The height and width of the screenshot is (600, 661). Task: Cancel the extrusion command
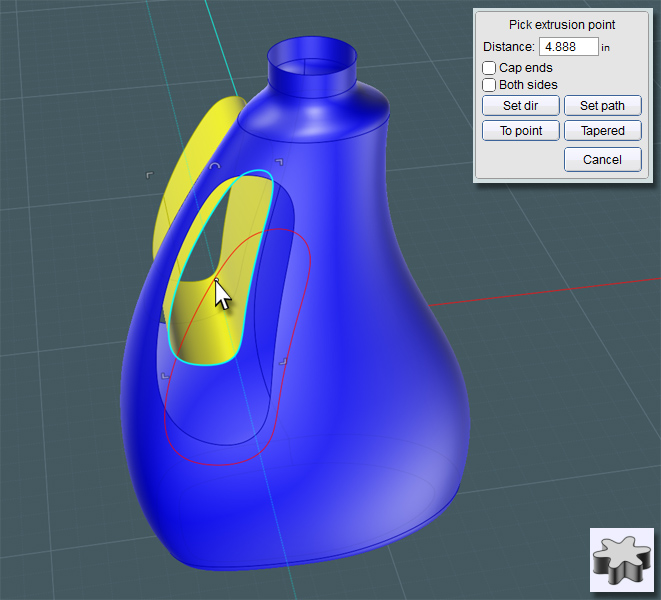[602, 159]
